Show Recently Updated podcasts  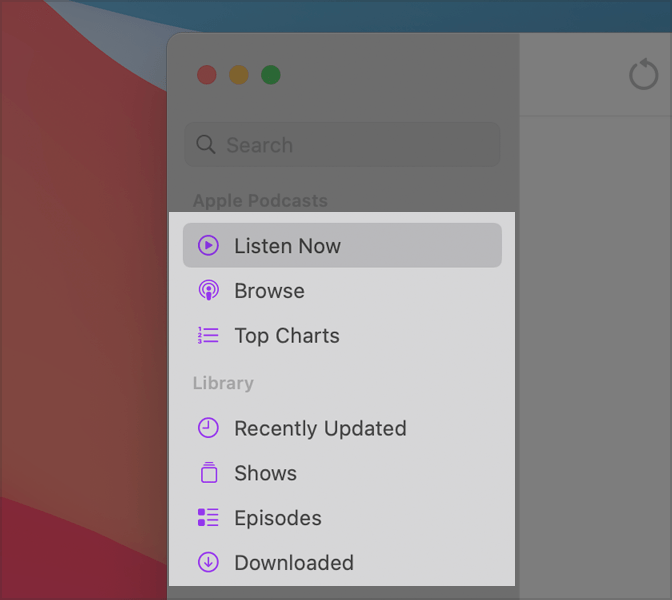342,428
